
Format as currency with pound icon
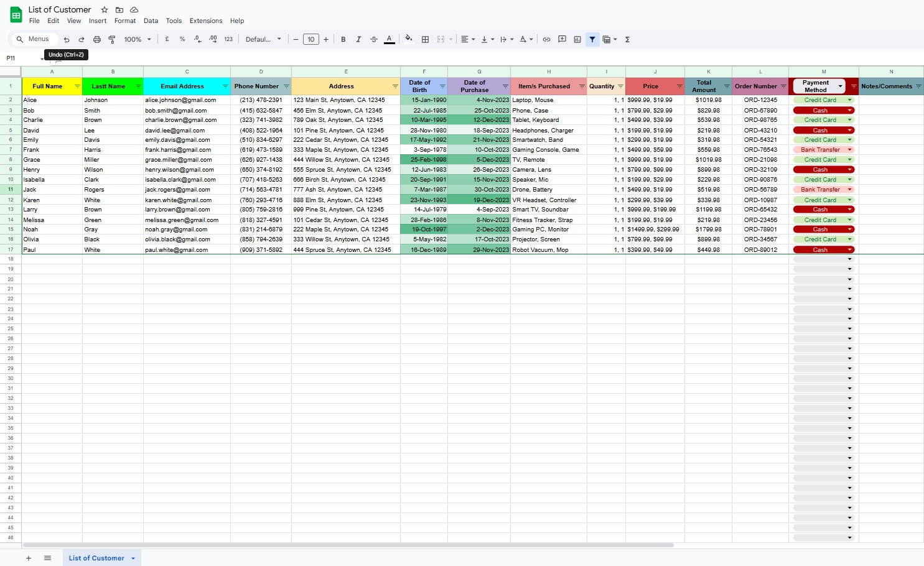(x=167, y=39)
